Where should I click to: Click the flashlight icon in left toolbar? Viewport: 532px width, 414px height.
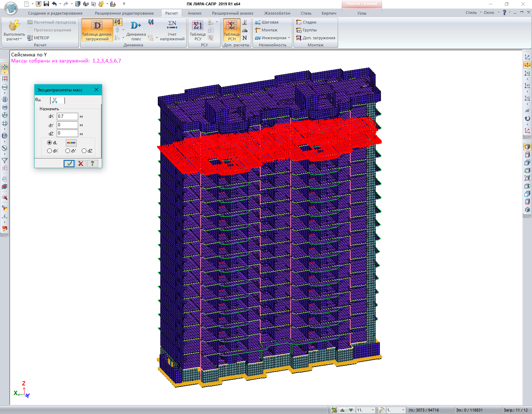pyautogui.click(x=5, y=208)
